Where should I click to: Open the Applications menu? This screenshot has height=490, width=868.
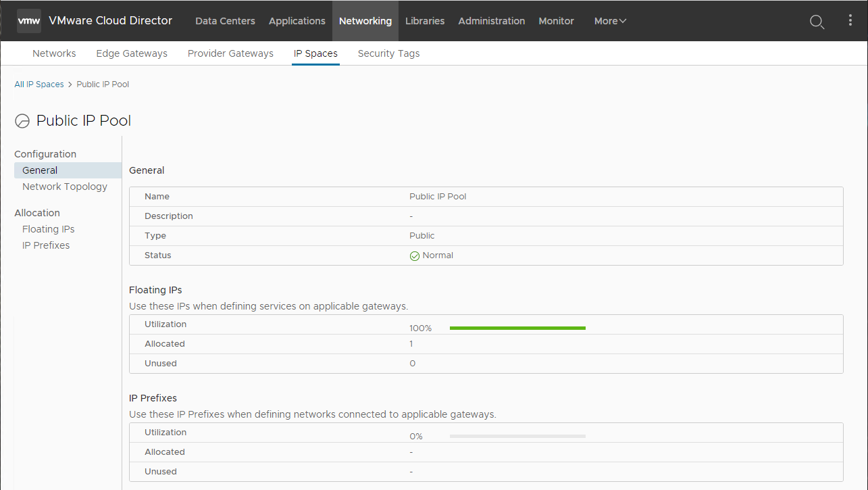(297, 21)
